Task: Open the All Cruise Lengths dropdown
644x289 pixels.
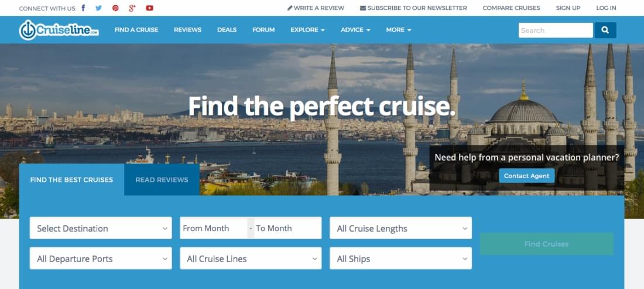Action: 400,228
